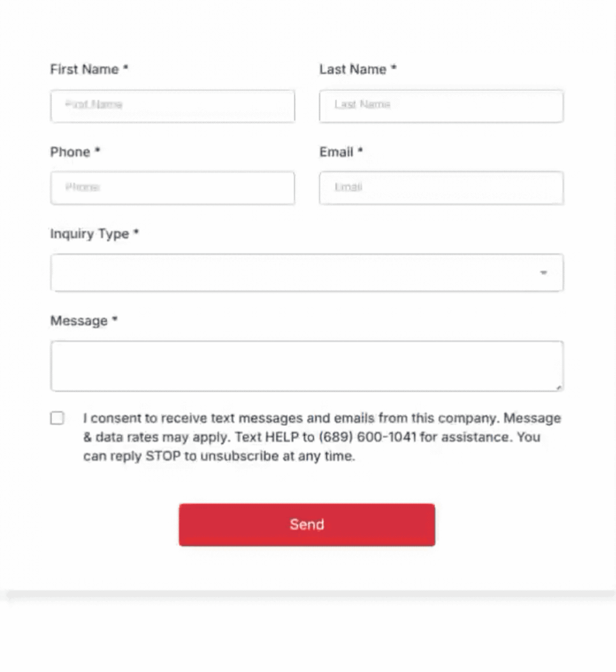Focus the Last Name text box
Screen dimensions: 616x672
(441, 105)
